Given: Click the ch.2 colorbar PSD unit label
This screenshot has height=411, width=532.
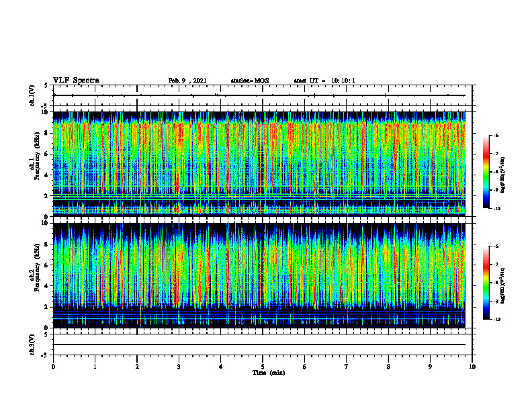Looking at the screenshot, I should point(502,285).
